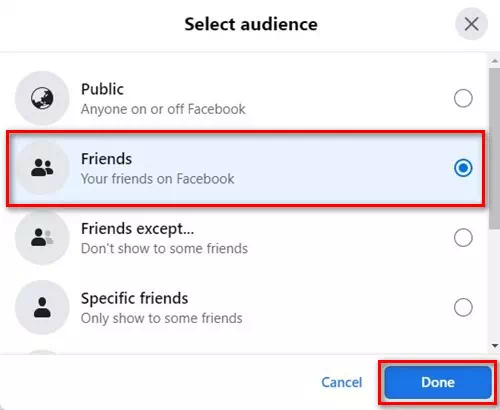Select the Public radio button
This screenshot has width=500, height=410.
pyautogui.click(x=463, y=98)
